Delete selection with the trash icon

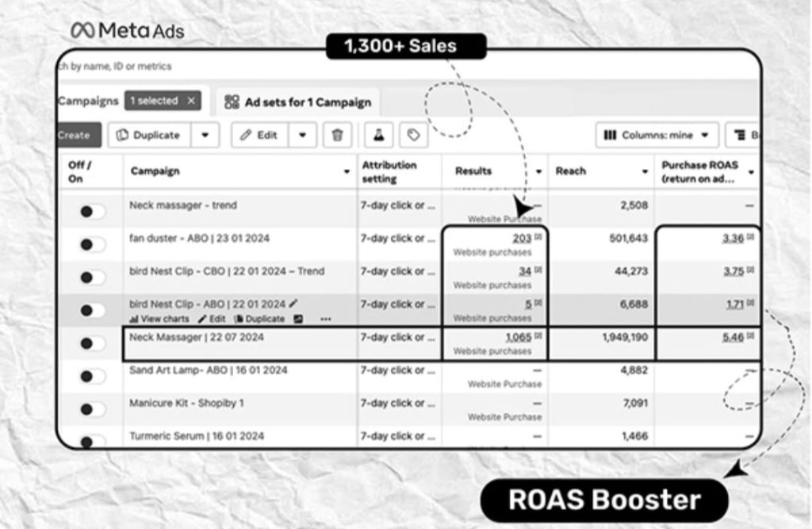pyautogui.click(x=337, y=136)
